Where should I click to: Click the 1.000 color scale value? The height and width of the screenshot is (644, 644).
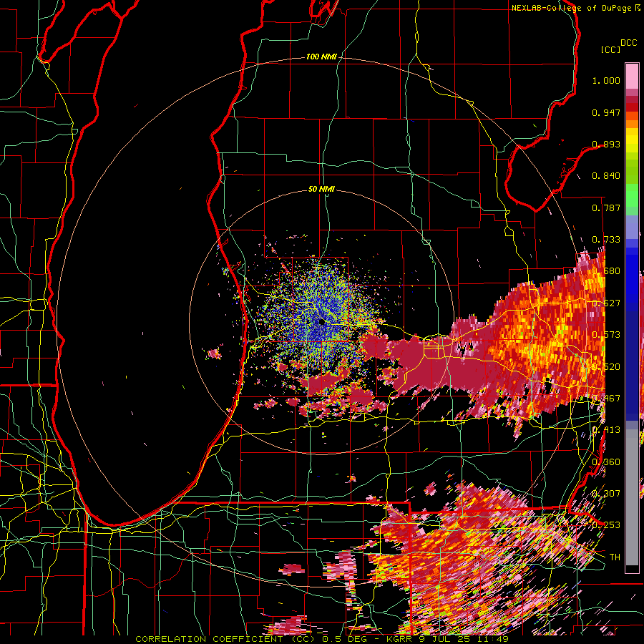pos(606,80)
